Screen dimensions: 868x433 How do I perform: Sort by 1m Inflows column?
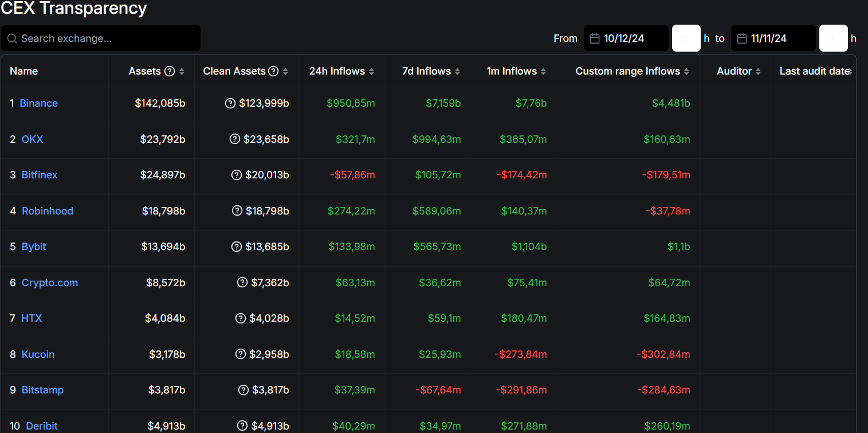(543, 72)
